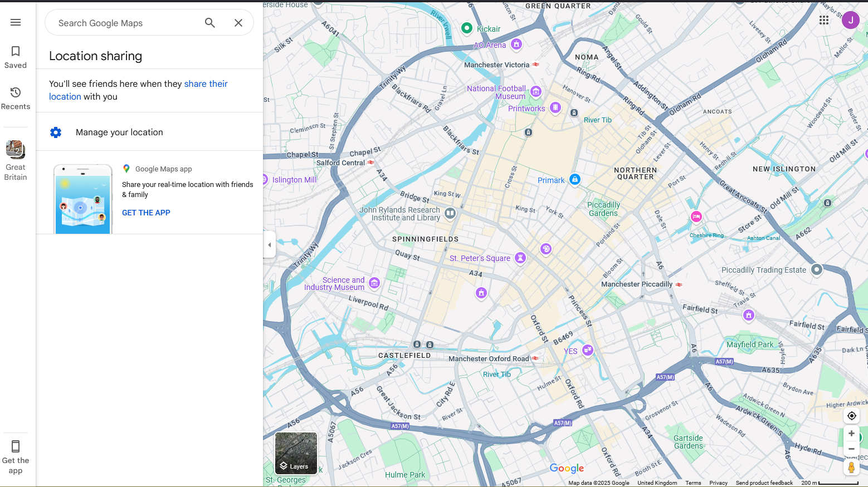Viewport: 868px width, 487px height.
Task: Zoom out with minus button
Action: (851, 449)
